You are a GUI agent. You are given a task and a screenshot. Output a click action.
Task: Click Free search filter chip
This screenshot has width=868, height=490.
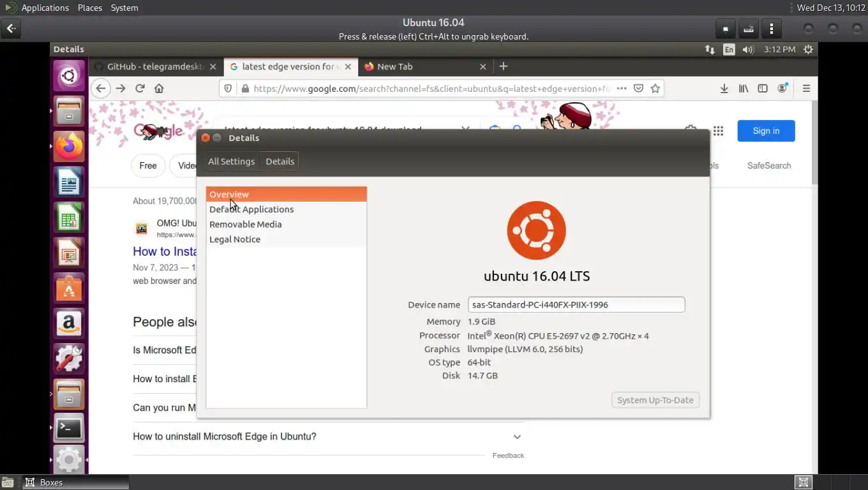(x=148, y=165)
